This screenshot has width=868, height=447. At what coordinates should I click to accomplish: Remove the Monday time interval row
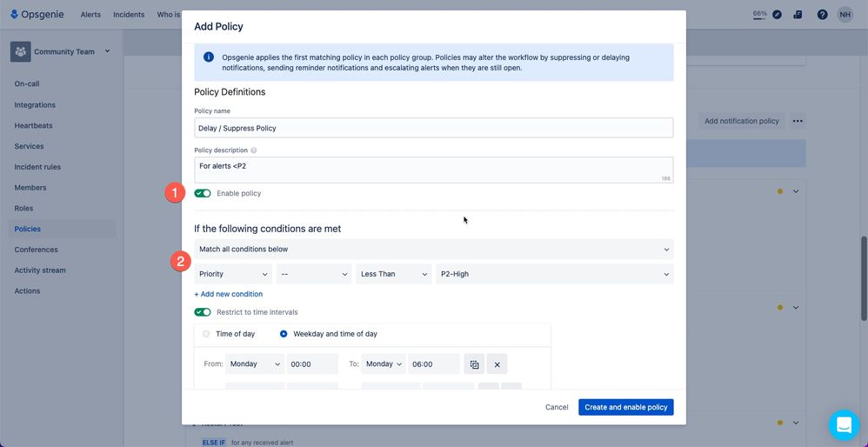(x=497, y=364)
